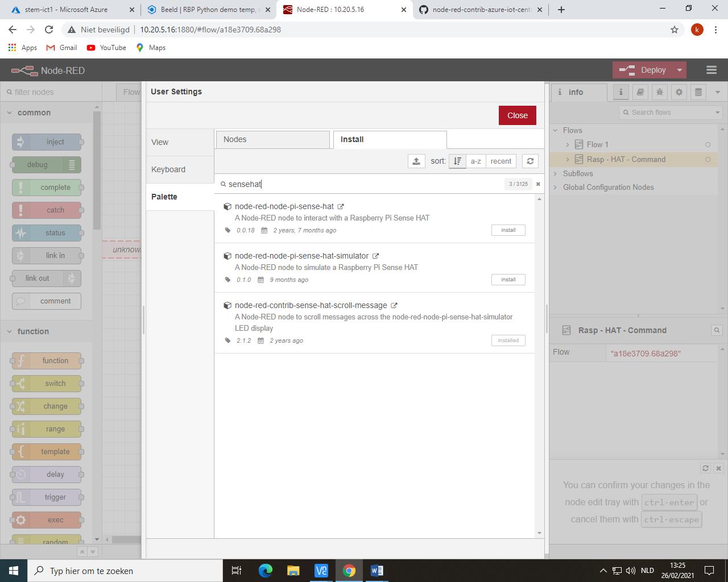
Task: Install node-red-node-pi-sense-hat module
Action: tap(508, 230)
